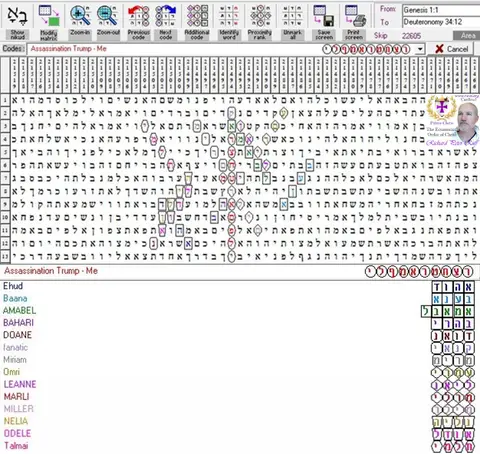Screen dimensions: 480x454
Task: Select the MILLER term in list
Action: coord(19,409)
